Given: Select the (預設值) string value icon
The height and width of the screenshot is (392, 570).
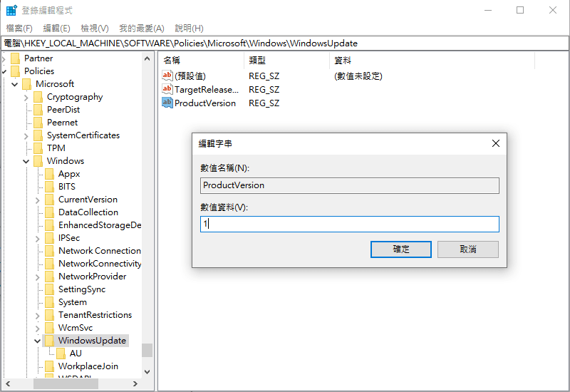Looking at the screenshot, I should [x=167, y=76].
